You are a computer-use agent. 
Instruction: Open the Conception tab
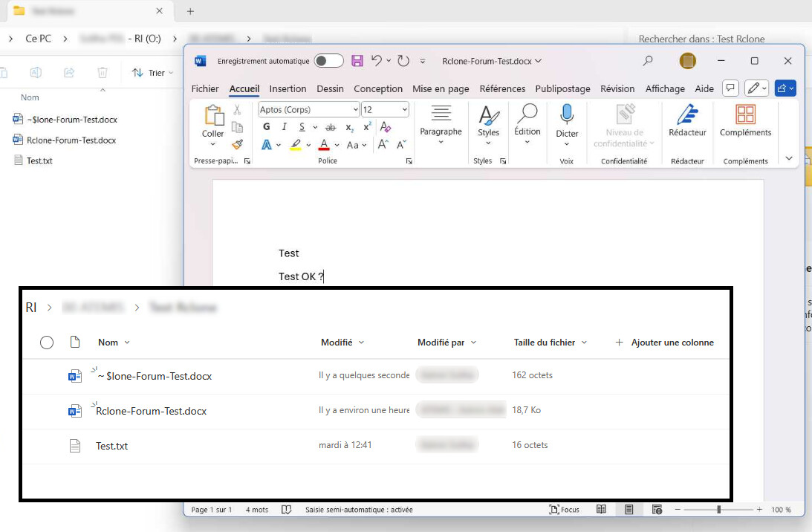[378, 88]
